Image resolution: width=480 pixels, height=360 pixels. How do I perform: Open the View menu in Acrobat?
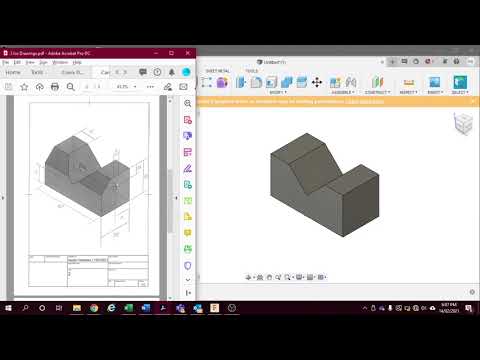(x=30, y=62)
